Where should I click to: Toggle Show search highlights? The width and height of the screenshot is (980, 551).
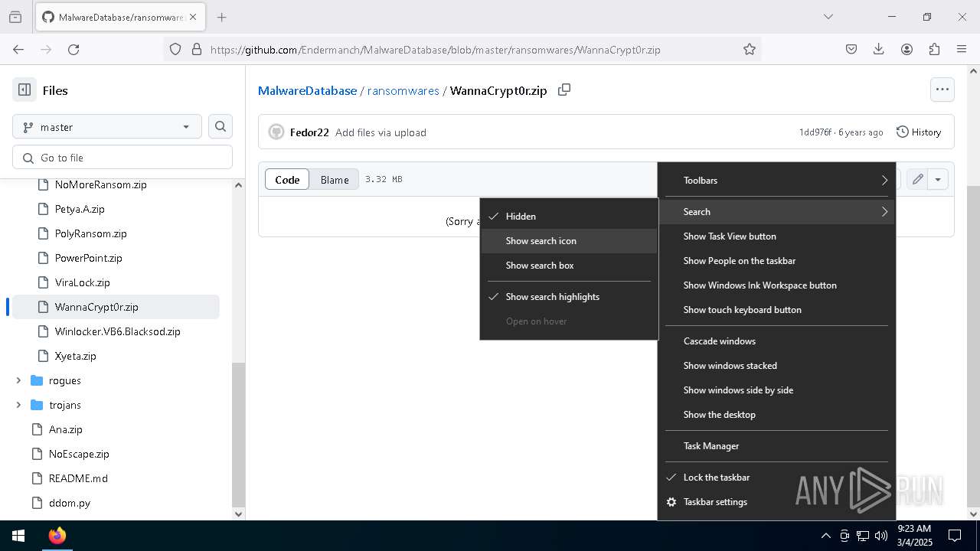coord(569,297)
